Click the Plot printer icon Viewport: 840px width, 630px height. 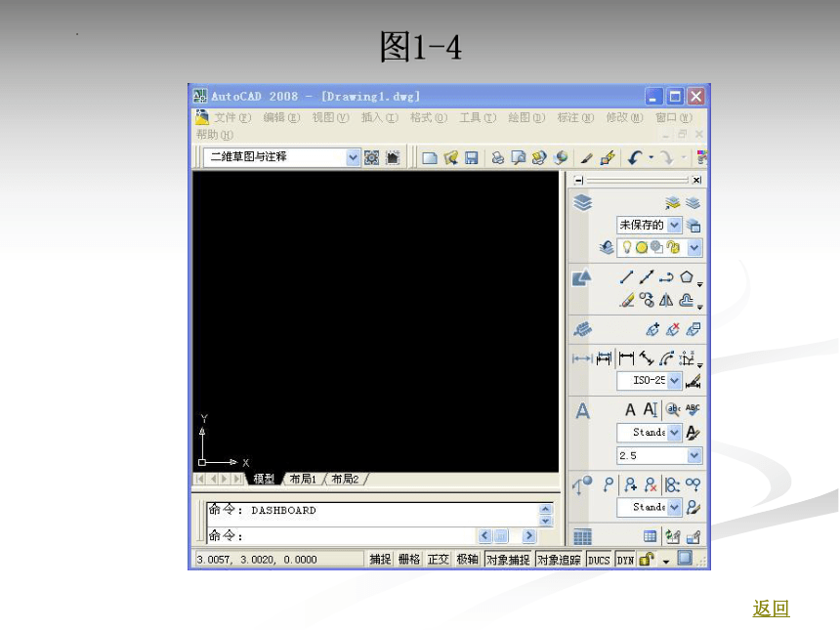pyautogui.click(x=498, y=157)
